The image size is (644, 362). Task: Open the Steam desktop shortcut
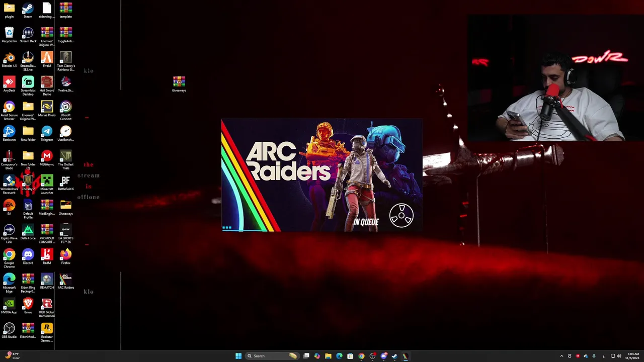click(28, 10)
